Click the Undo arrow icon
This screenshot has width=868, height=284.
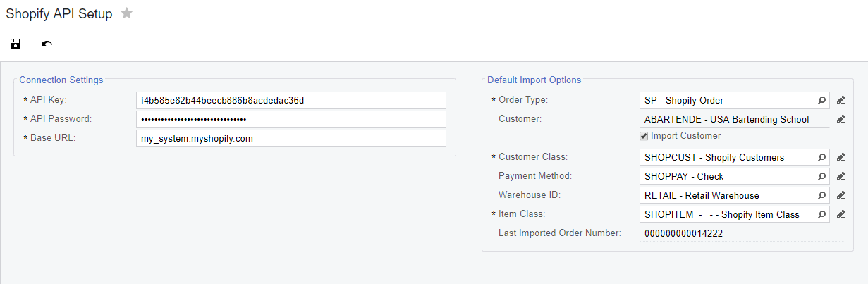click(47, 44)
